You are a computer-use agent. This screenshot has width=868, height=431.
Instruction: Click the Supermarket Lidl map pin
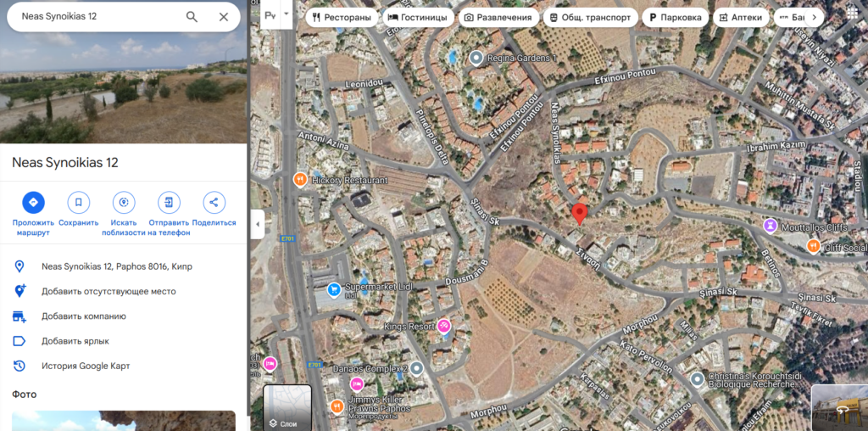point(333,289)
